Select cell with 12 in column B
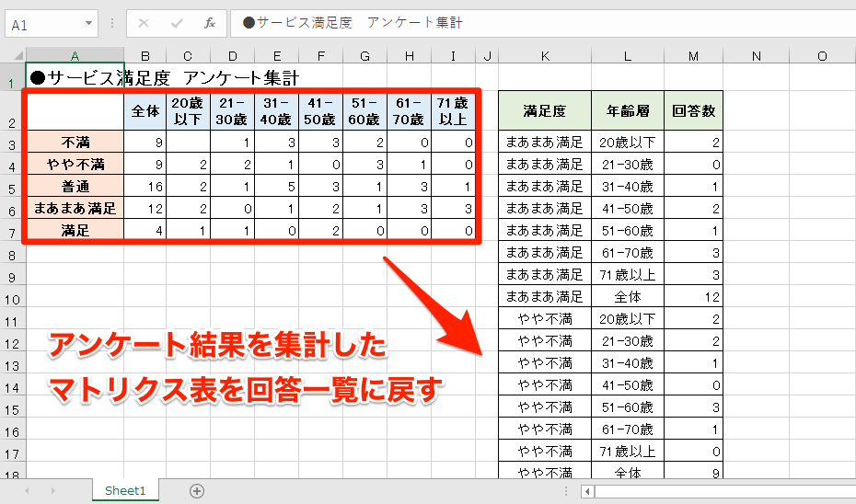This screenshot has width=856, height=504. (145, 209)
